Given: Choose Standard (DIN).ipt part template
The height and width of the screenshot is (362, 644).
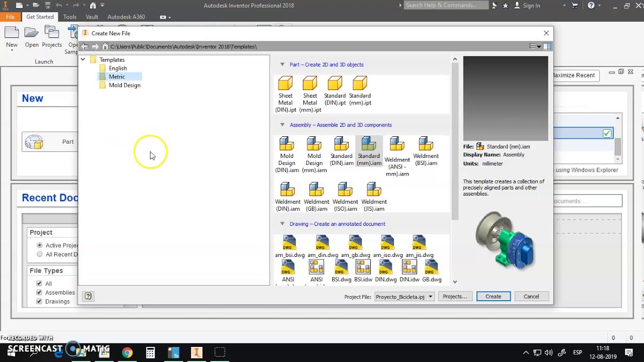Looking at the screenshot, I should [x=335, y=91].
